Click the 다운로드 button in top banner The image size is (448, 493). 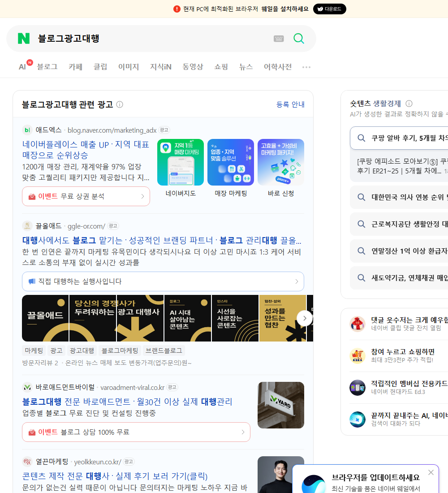pos(329,9)
